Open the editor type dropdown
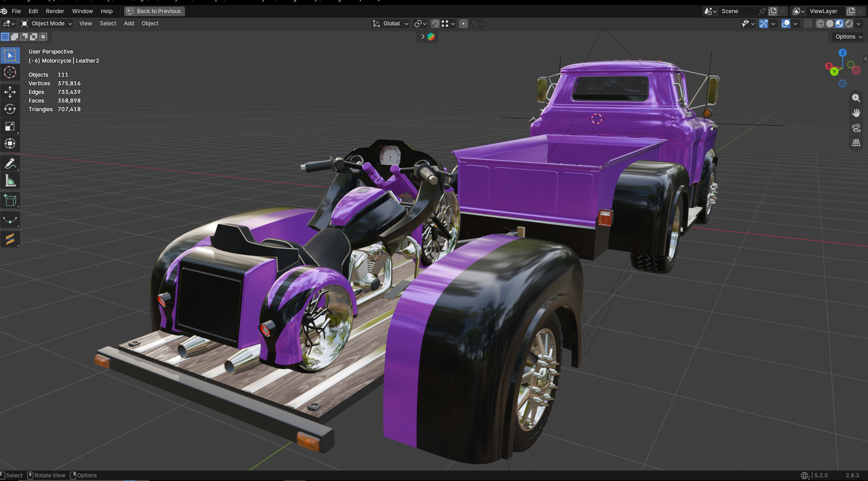The height and width of the screenshot is (481, 868). coord(9,24)
